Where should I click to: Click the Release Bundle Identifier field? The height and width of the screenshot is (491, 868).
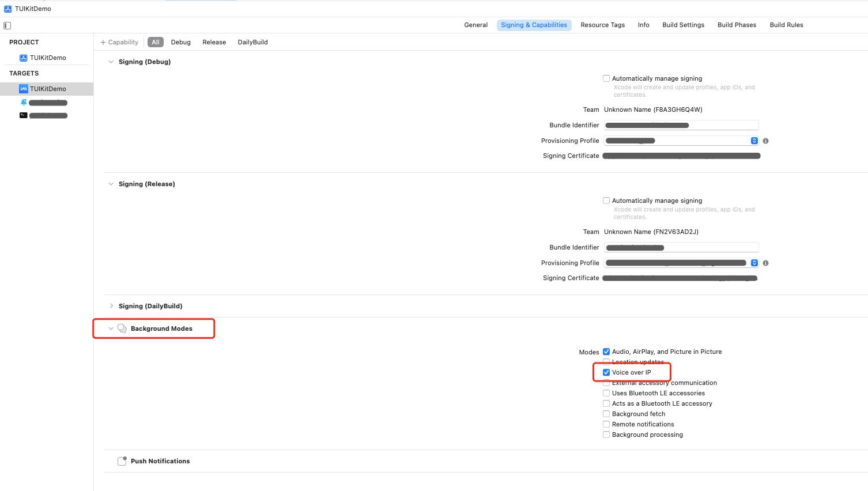tap(681, 247)
